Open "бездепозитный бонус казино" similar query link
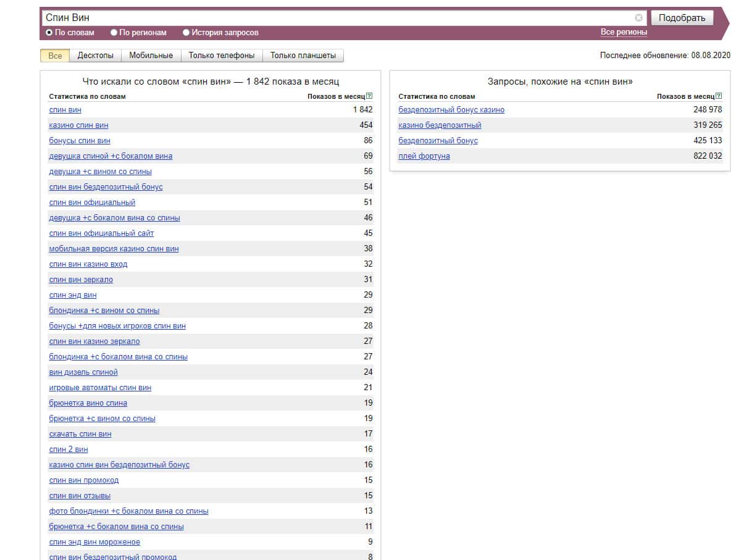This screenshot has width=736, height=560. [x=451, y=110]
